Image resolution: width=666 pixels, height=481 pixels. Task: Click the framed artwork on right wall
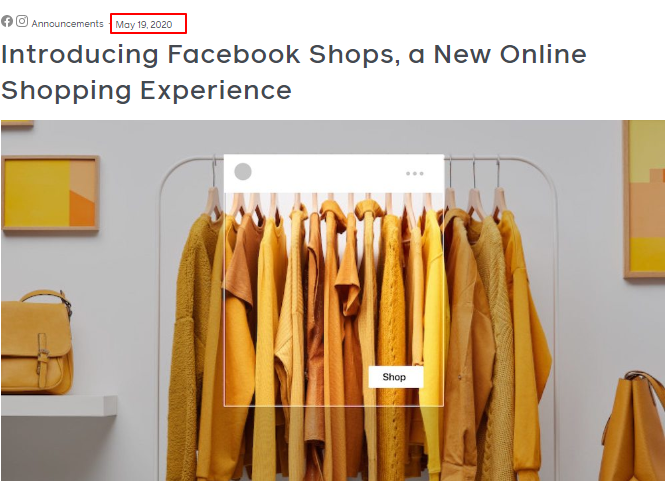644,200
